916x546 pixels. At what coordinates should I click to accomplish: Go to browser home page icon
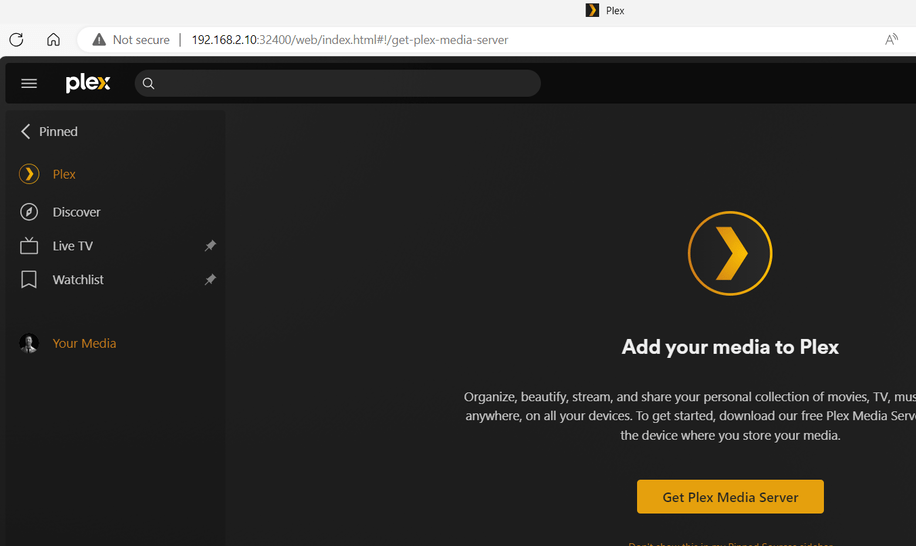[x=53, y=40]
